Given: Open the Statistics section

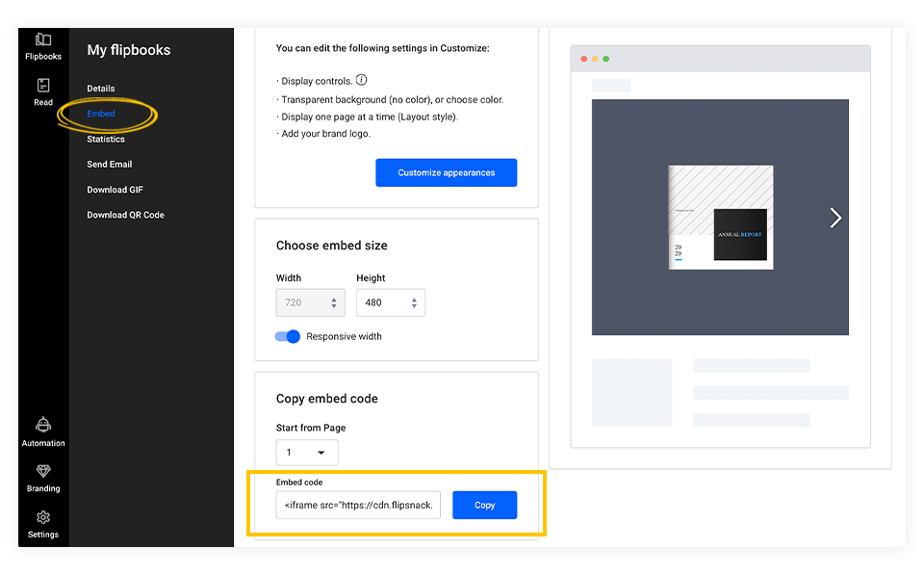Looking at the screenshot, I should (x=104, y=139).
